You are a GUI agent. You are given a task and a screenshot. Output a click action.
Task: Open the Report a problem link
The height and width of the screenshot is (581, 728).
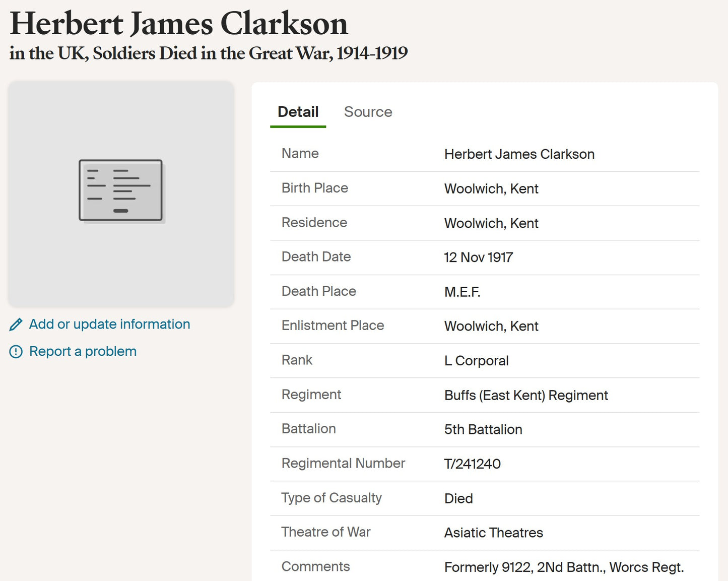point(83,351)
